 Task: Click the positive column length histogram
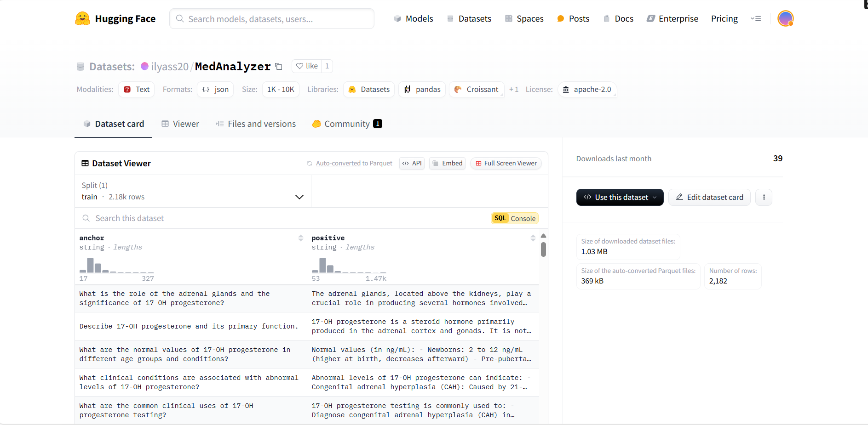(349, 265)
